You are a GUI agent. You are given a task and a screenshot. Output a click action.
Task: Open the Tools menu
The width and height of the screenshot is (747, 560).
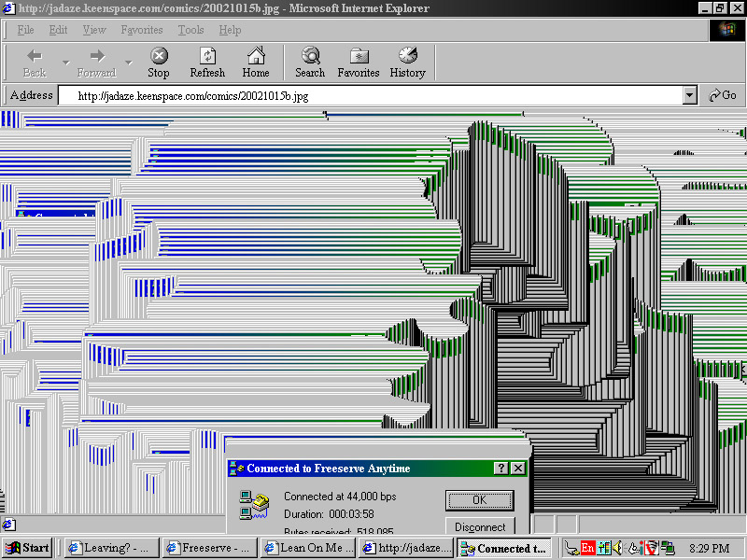pyautogui.click(x=190, y=30)
